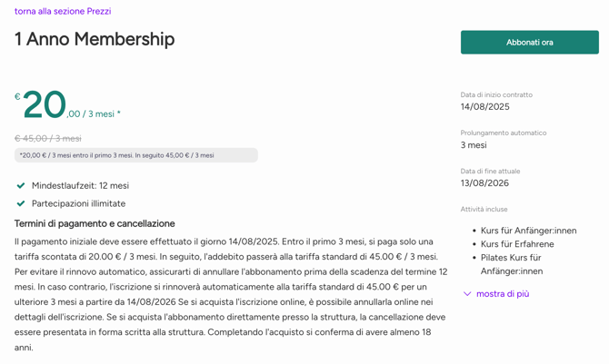The image size is (609, 364).
Task: Click the grey discount note pill
Action: 135,155
